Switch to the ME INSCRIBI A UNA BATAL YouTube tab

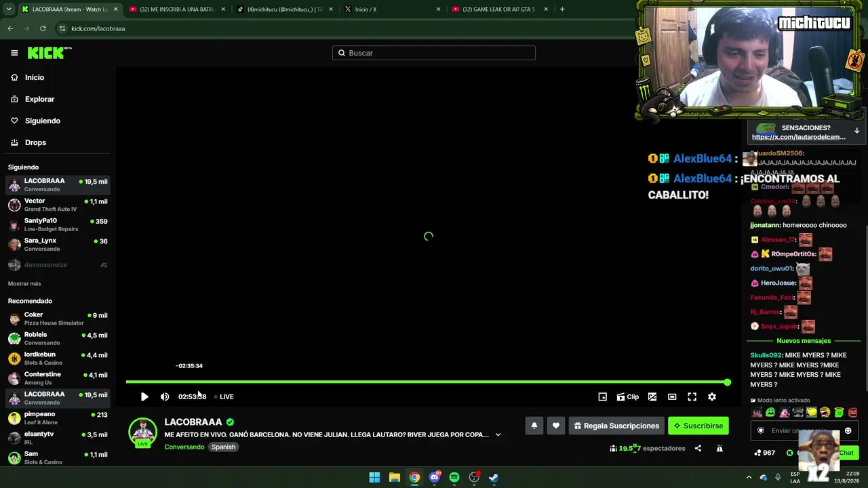pyautogui.click(x=177, y=9)
